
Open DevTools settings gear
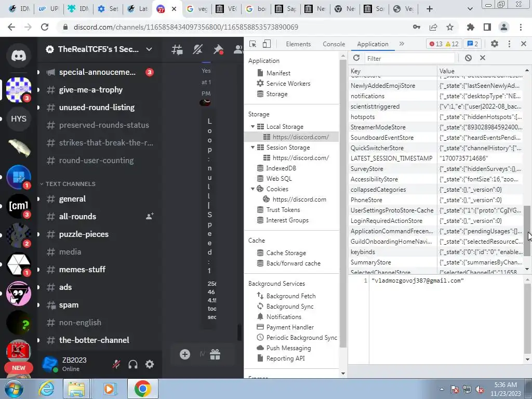pos(495,44)
